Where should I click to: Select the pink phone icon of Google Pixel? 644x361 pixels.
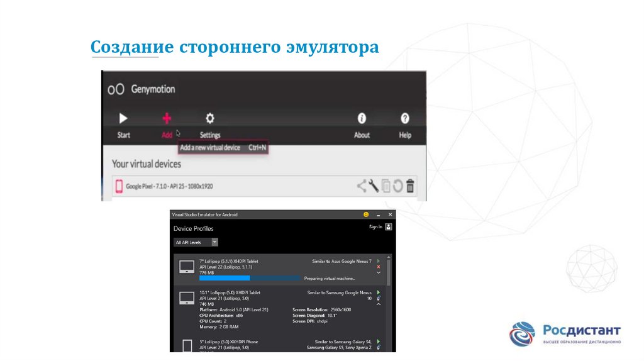(119, 186)
